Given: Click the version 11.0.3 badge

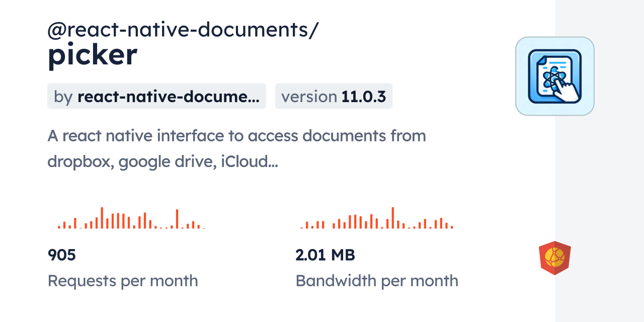Looking at the screenshot, I should [334, 96].
